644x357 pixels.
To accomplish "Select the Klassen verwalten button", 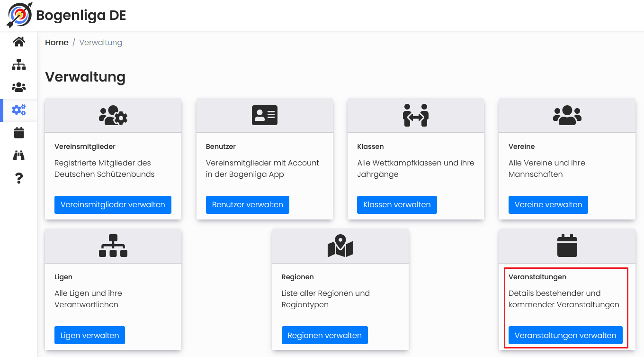I will (x=397, y=205).
